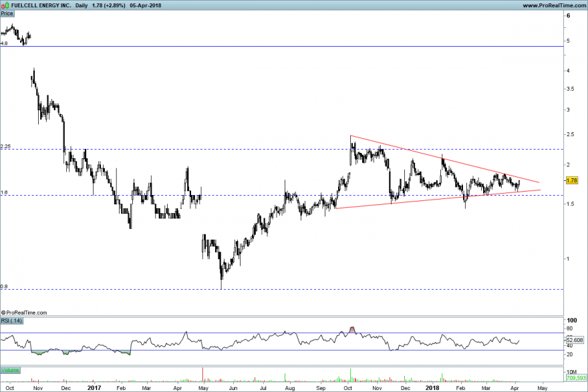Viewport: 588px width, 392px height.
Task: Click the upper red triangle trendline
Action: (x=445, y=159)
